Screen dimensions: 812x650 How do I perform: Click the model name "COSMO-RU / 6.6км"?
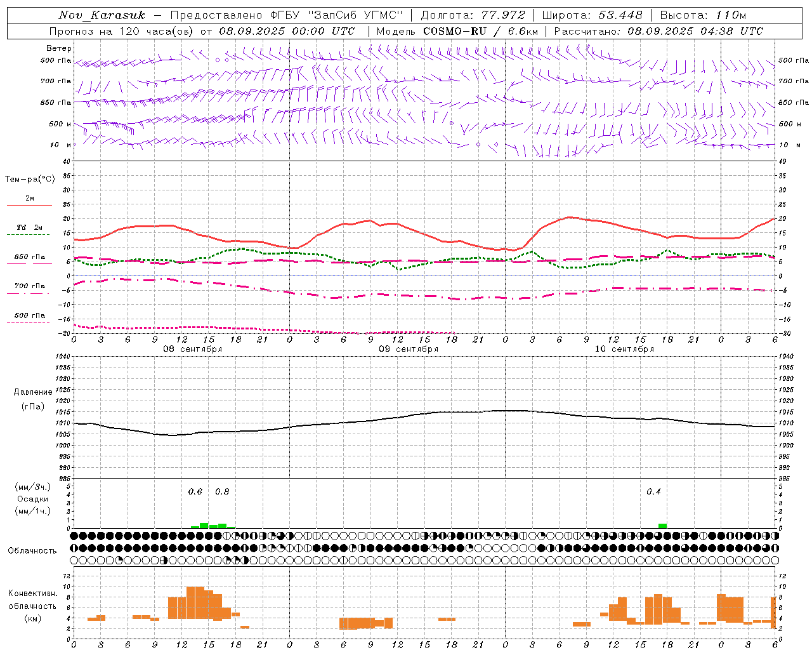pos(480,31)
